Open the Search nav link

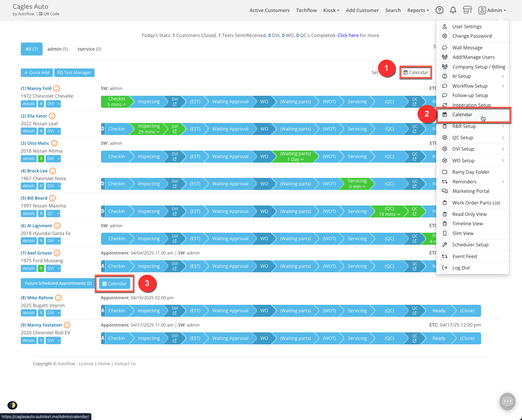pyautogui.click(x=393, y=10)
